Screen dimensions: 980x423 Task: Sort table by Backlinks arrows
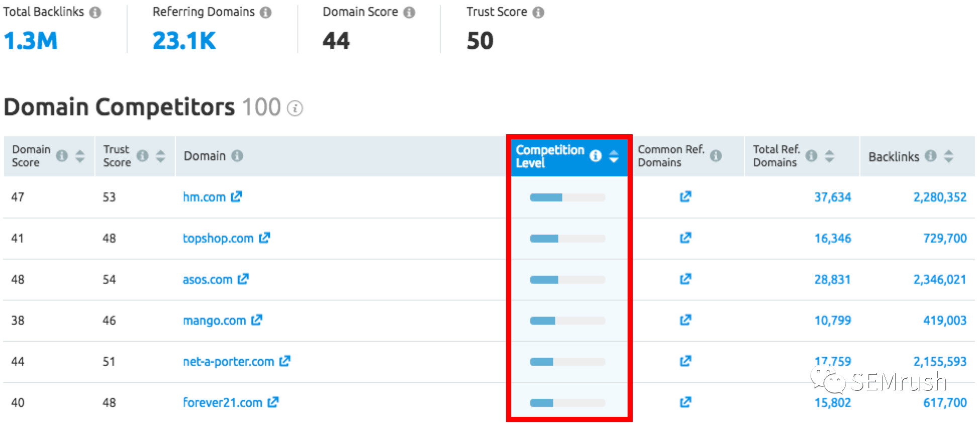coord(948,156)
